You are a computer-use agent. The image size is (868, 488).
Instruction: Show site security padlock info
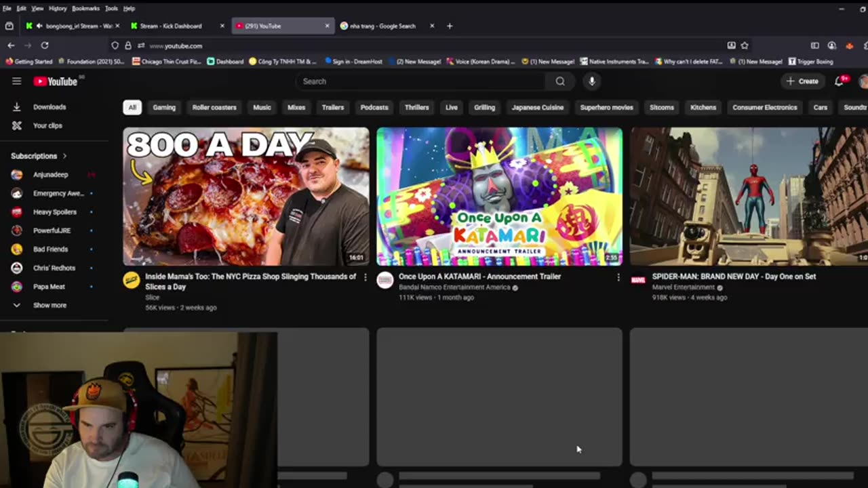click(128, 45)
